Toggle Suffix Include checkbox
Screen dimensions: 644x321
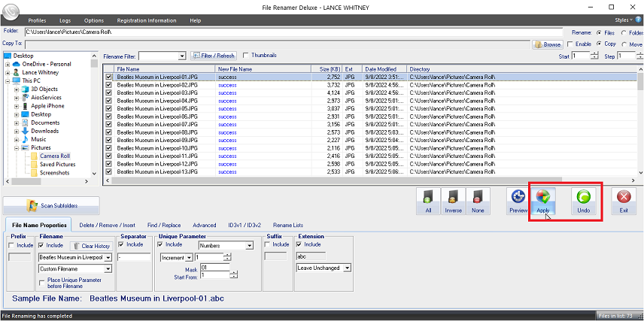tap(267, 244)
